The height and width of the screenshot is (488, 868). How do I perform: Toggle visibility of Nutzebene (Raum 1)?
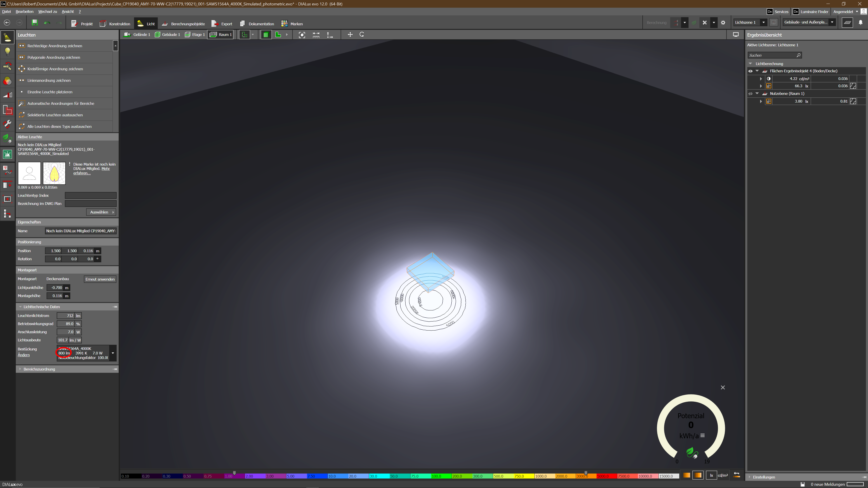point(750,94)
